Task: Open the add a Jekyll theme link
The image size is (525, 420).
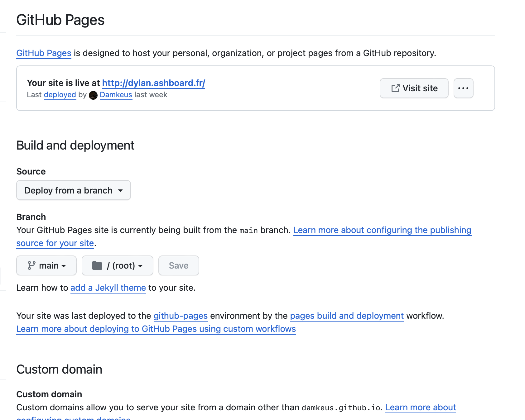Action: (x=108, y=288)
